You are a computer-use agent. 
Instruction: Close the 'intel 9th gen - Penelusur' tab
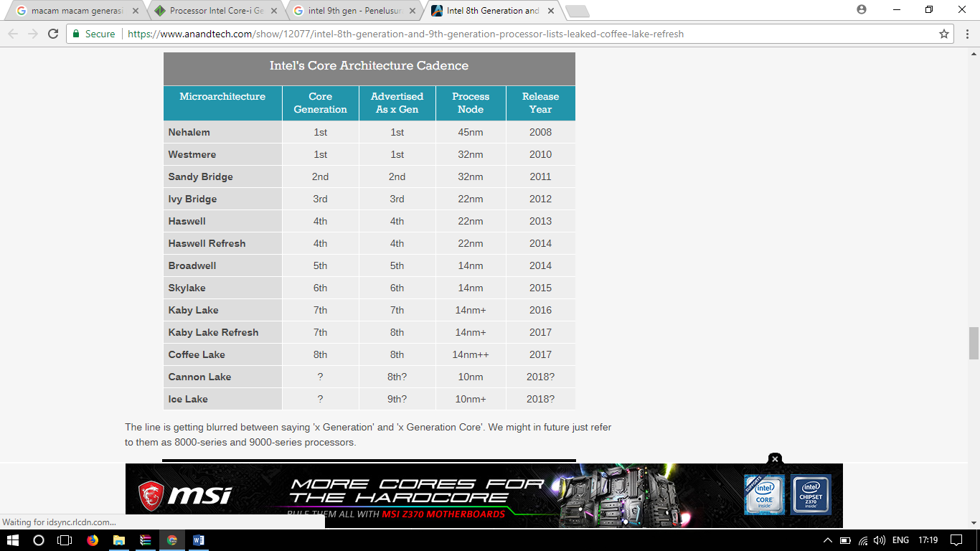tap(413, 11)
